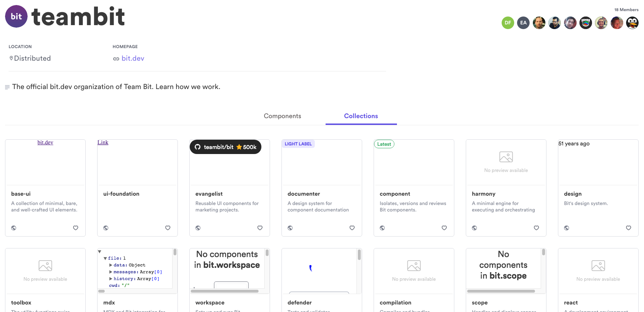Click the globe icon on design card
This screenshot has width=644, height=312.
567,228
